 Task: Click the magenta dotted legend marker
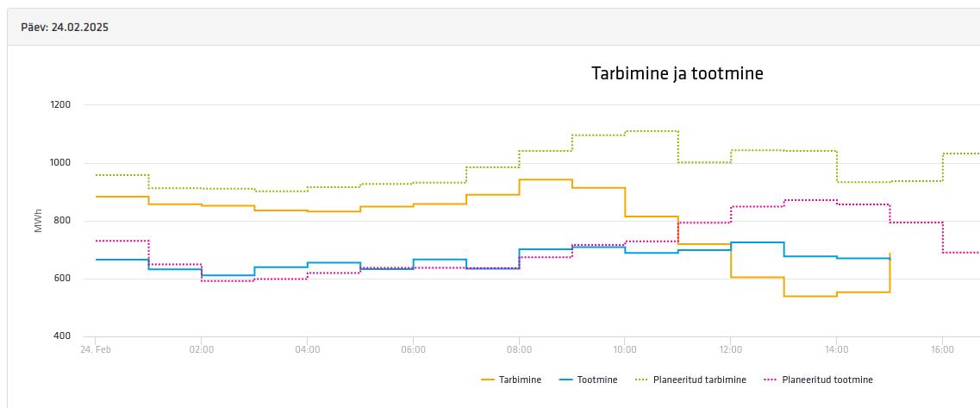pyautogui.click(x=770, y=380)
